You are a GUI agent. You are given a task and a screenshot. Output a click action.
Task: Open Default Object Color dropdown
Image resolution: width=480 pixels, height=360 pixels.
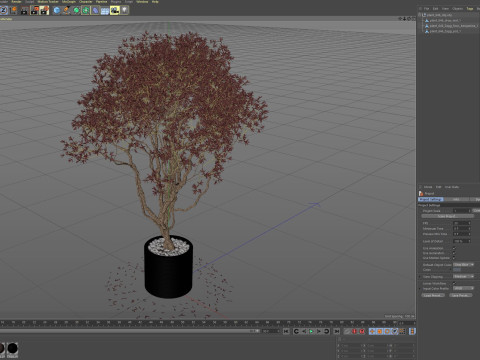tap(464, 265)
